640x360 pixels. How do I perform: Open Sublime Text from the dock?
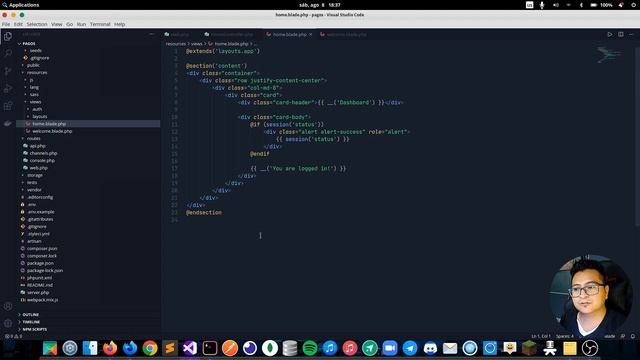170,348
